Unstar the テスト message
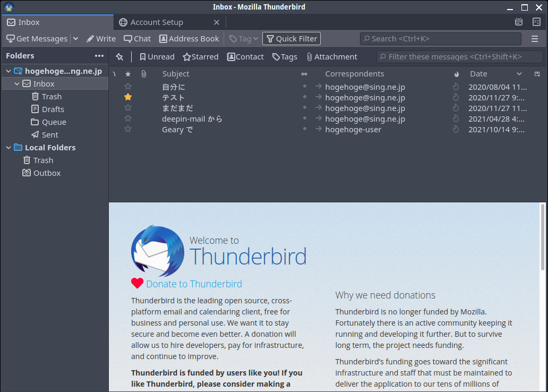Image resolution: width=548 pixels, height=392 pixels. coord(128,97)
